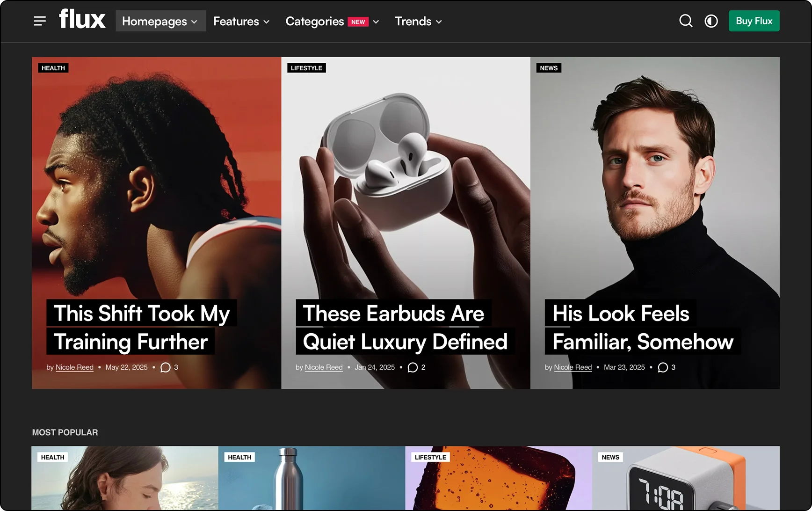Screen dimensions: 812x511
Task: Open 'This Shift Took My Training Further' headline
Action: (x=141, y=327)
